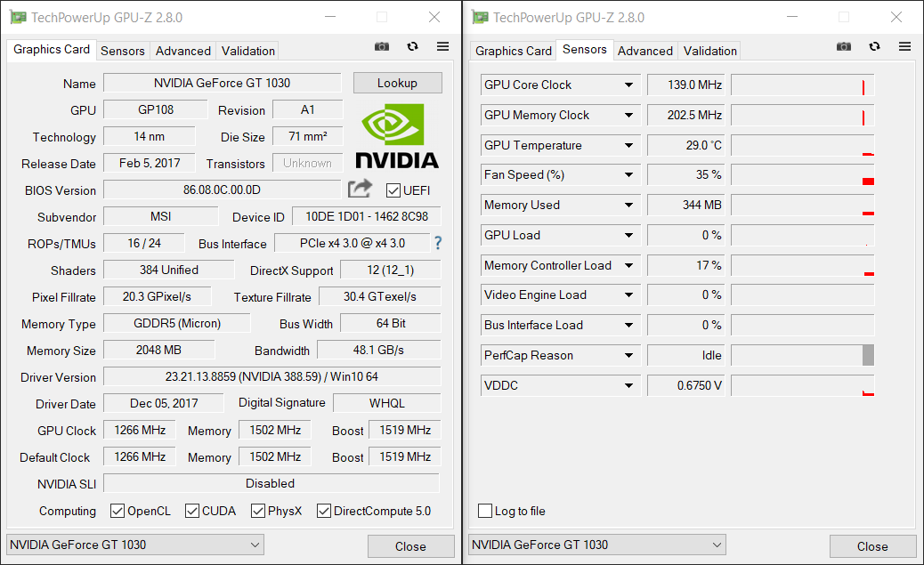
Task: Switch to Graphics Card tab in right window
Action: (514, 51)
